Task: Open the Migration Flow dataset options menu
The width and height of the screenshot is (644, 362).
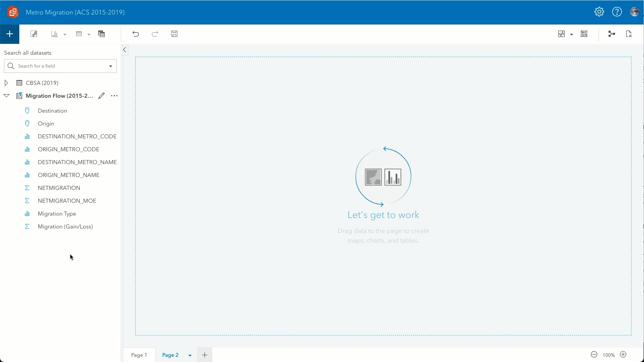Action: pyautogui.click(x=114, y=96)
